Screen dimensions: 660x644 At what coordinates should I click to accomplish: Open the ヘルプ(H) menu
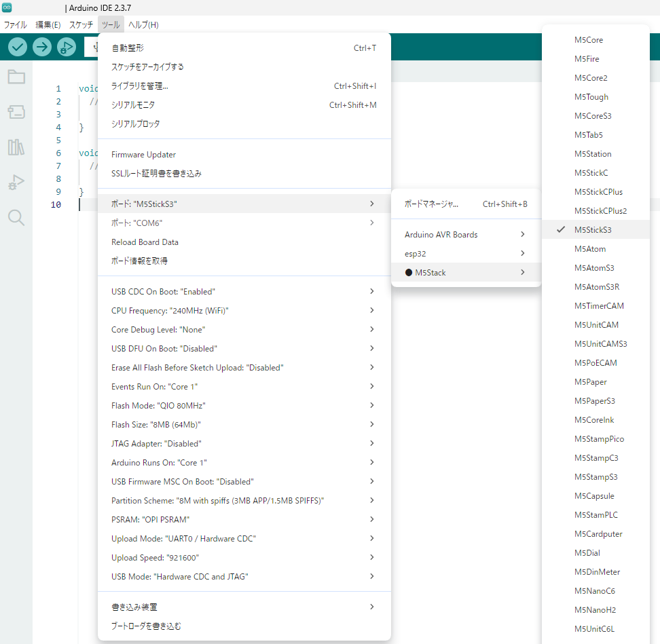point(143,25)
